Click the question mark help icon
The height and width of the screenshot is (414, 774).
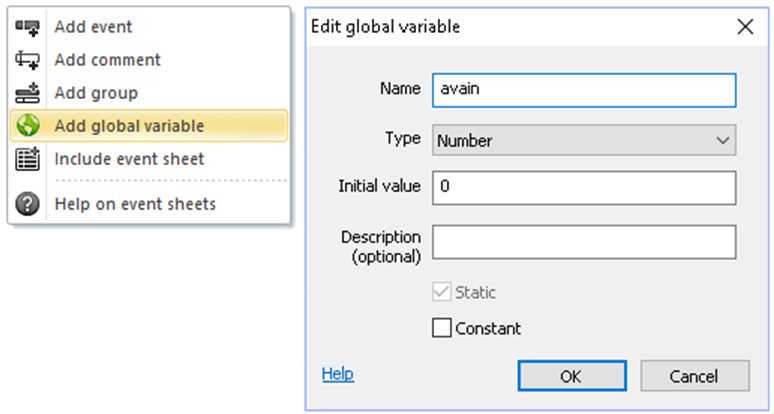tap(28, 204)
